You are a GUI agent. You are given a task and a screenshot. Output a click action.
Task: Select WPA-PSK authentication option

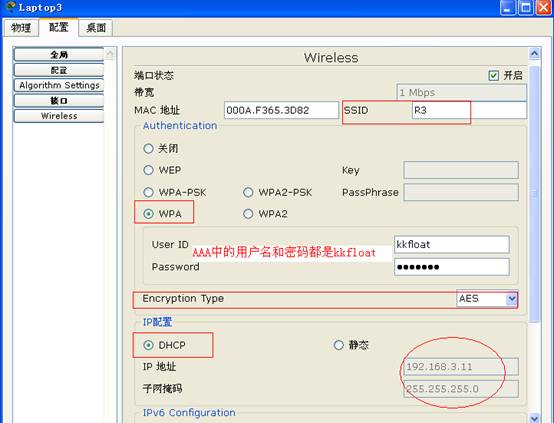point(148,192)
